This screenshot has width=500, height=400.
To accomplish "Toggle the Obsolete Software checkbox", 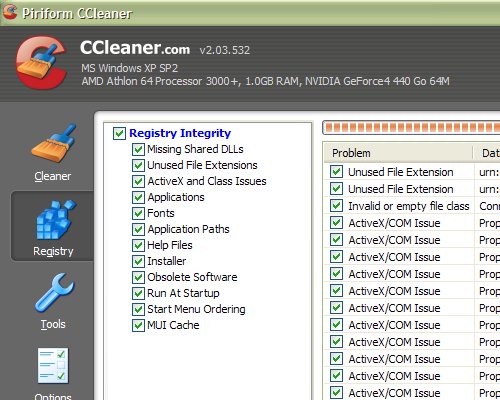I will (x=138, y=277).
